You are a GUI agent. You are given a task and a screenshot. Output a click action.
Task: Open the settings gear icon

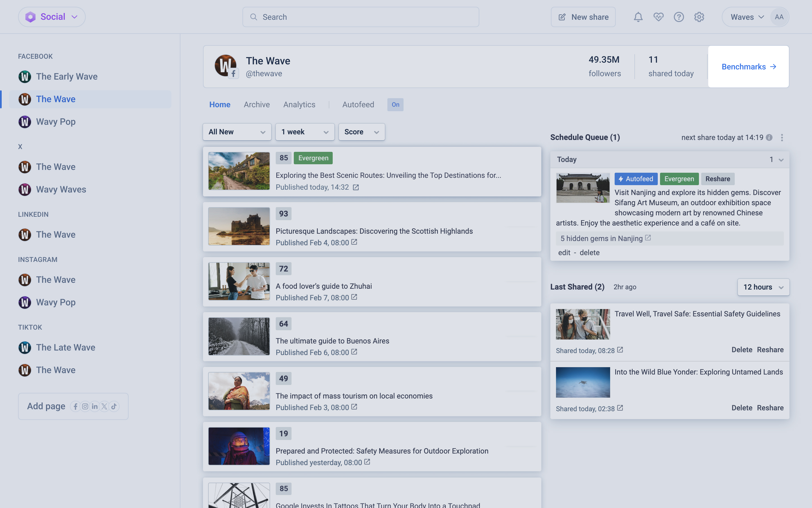[x=699, y=17]
